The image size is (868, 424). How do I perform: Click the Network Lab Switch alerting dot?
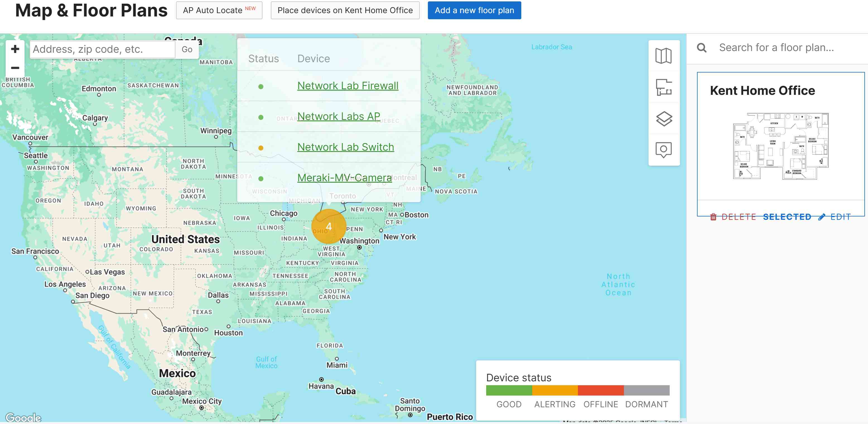261,148
